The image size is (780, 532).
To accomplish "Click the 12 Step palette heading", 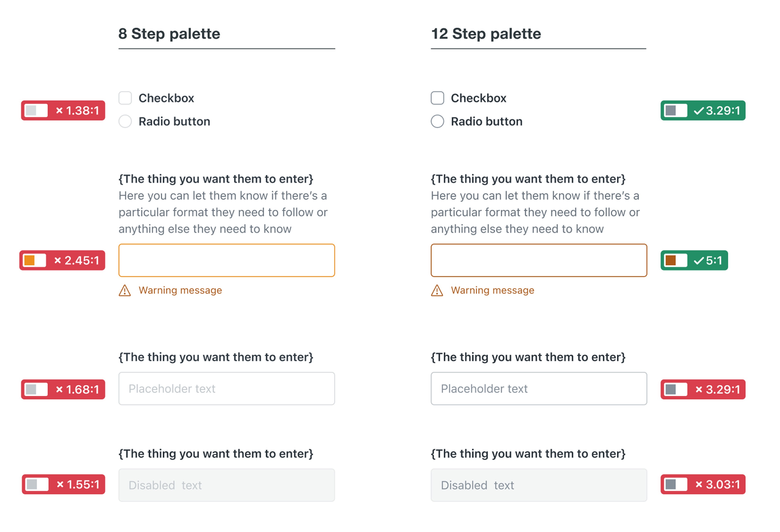I will point(486,34).
